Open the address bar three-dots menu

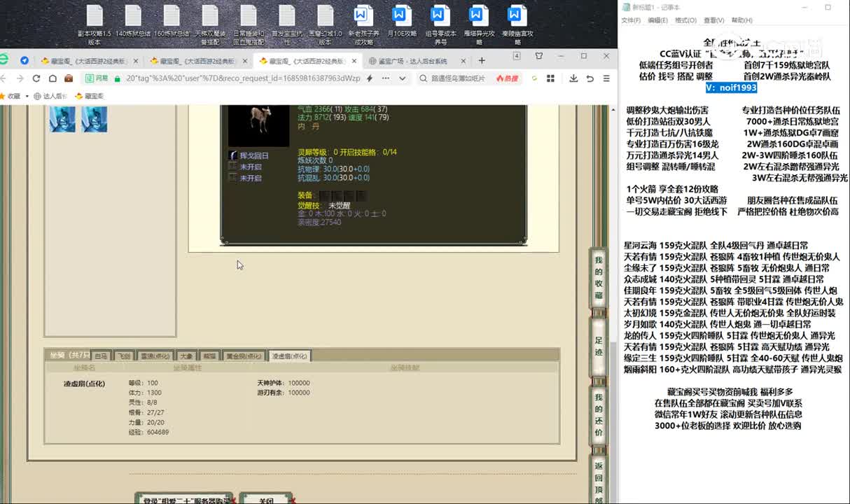pos(386,78)
